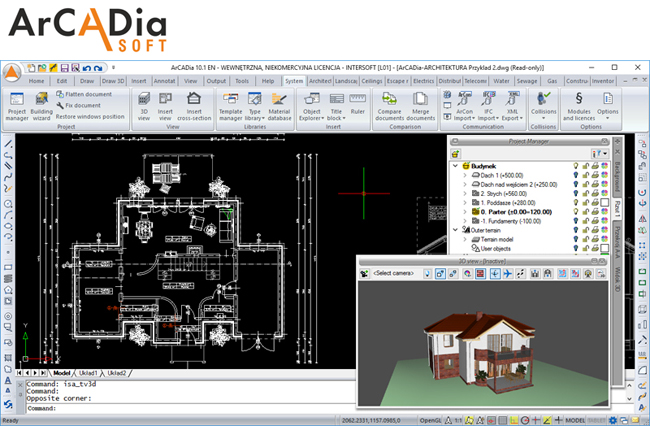This screenshot has height=426, width=650.
Task: Open Modules and licences
Action: 579,106
